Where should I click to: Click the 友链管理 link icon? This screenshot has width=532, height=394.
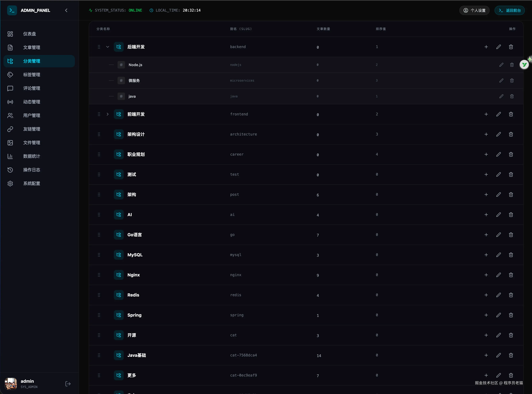tap(10, 129)
